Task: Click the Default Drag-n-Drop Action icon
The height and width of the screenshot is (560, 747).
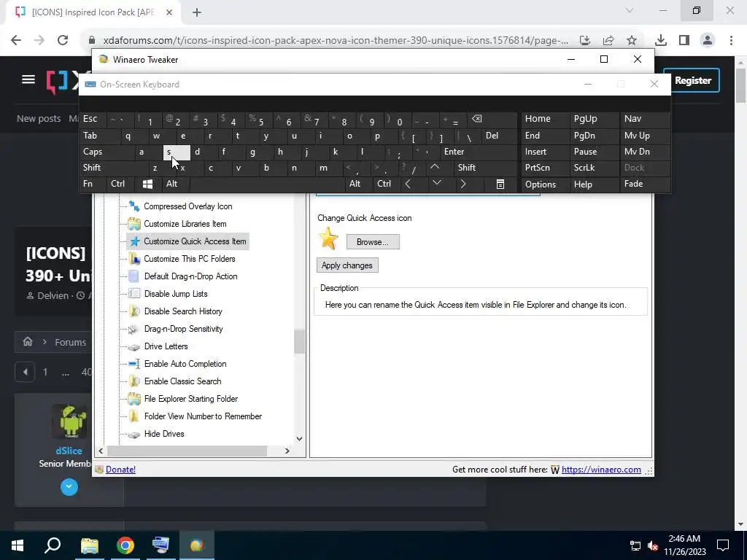Action: pyautogui.click(x=134, y=276)
